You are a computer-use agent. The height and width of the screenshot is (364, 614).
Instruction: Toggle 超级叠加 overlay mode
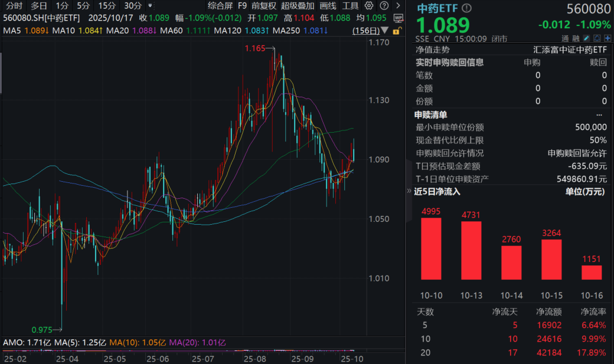click(x=298, y=5)
